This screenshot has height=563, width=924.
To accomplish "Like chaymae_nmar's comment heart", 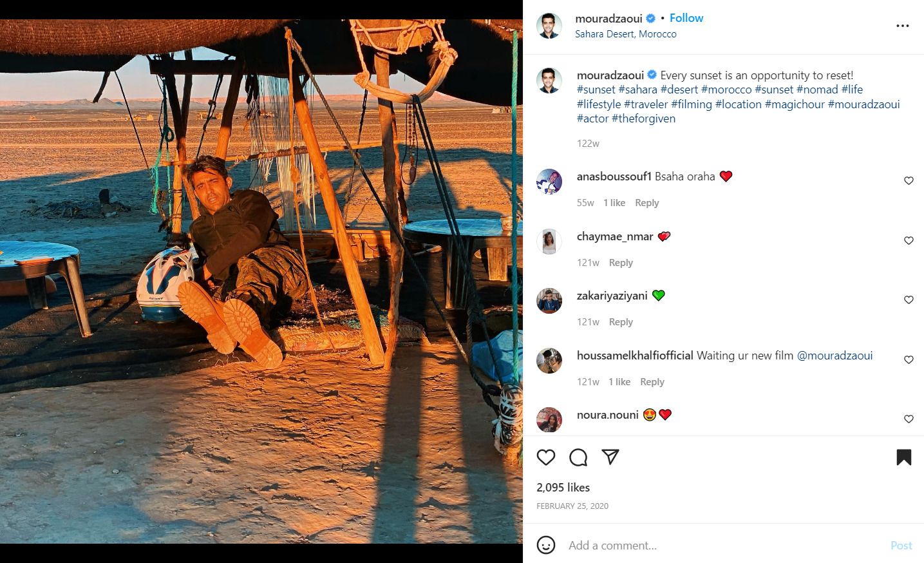I will tap(909, 241).
